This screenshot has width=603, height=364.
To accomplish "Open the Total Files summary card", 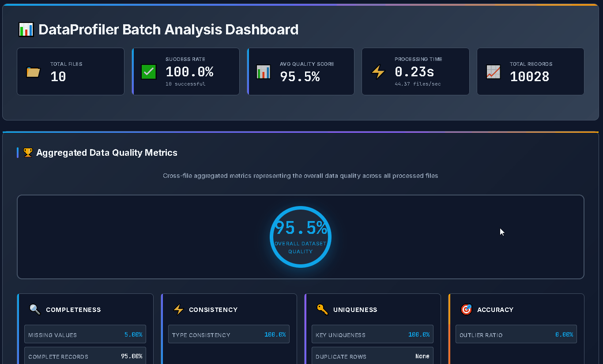I will coord(70,71).
